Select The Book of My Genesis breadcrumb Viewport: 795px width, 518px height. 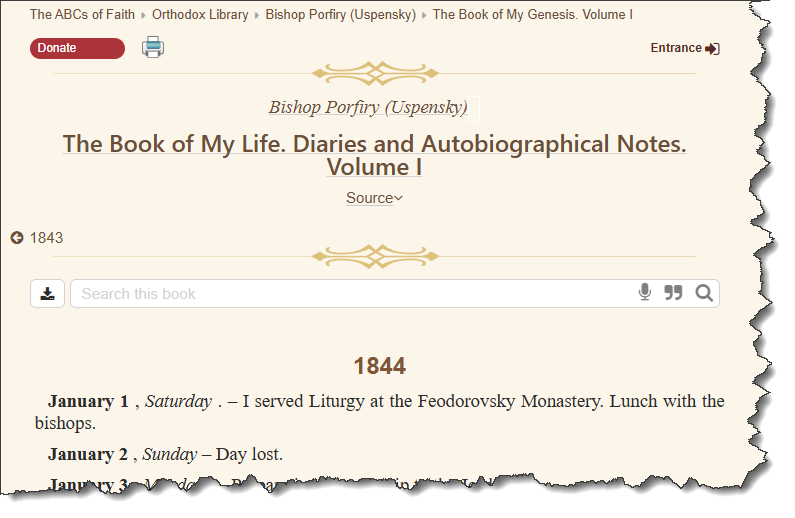pos(532,15)
